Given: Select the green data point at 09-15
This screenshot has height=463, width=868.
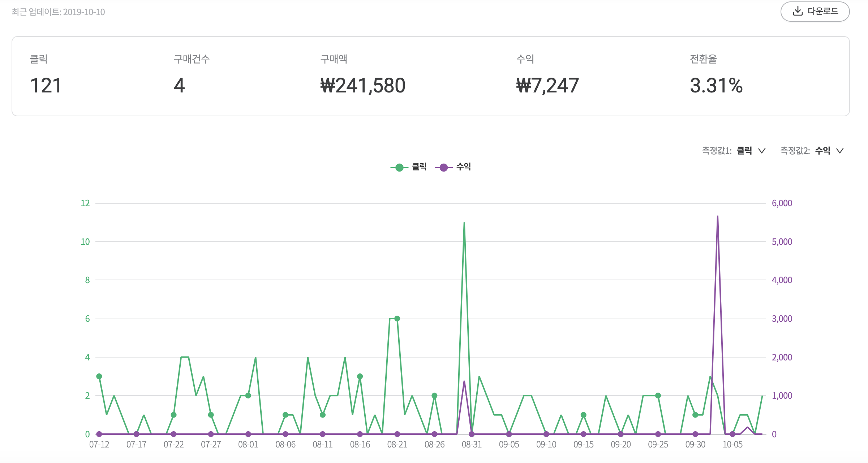Looking at the screenshot, I should [x=584, y=415].
